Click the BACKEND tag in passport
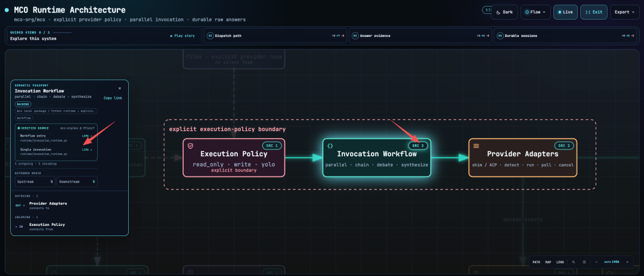This screenshot has width=644, height=276. (x=23, y=104)
